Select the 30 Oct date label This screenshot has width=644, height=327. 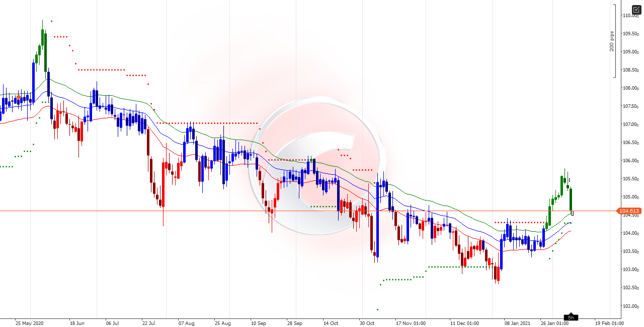367,323
